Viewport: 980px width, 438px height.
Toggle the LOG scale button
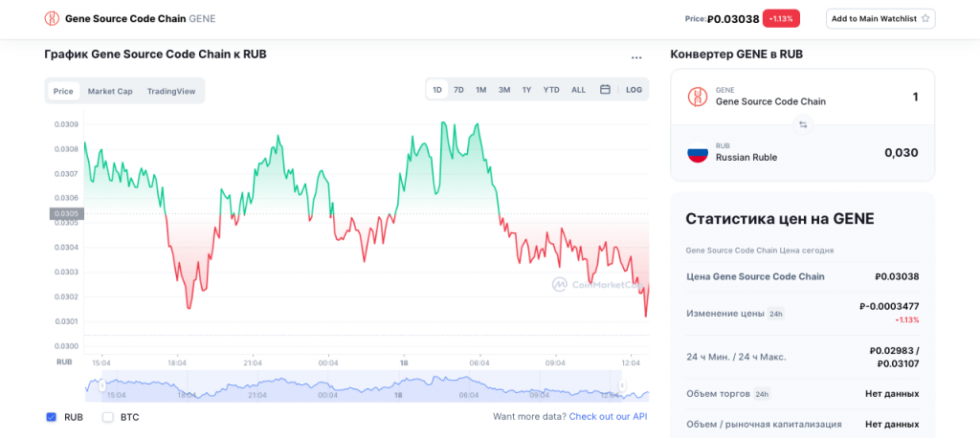634,90
